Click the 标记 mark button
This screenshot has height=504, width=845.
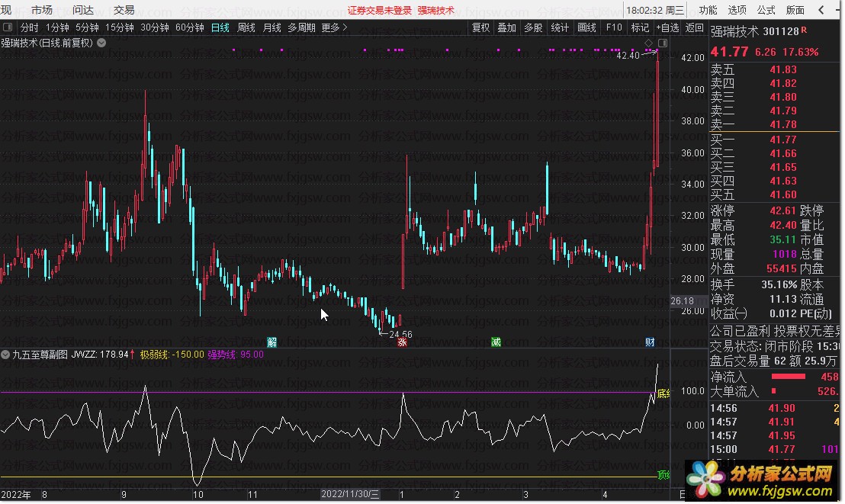point(640,27)
